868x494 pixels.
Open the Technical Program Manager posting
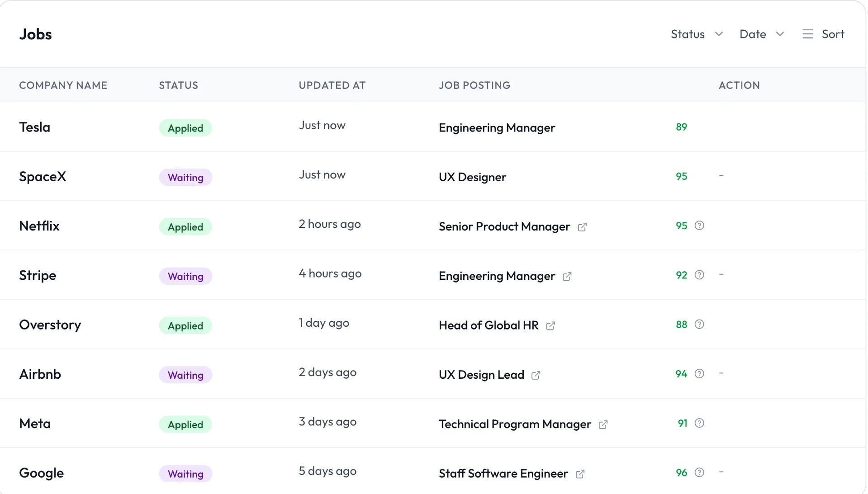point(515,424)
